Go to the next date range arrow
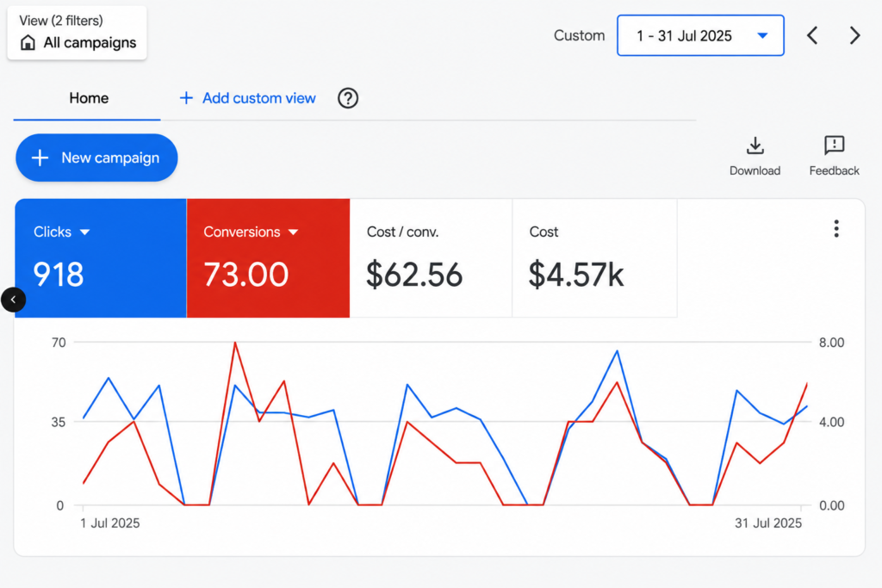Image resolution: width=882 pixels, height=588 pixels. pyautogui.click(x=854, y=35)
